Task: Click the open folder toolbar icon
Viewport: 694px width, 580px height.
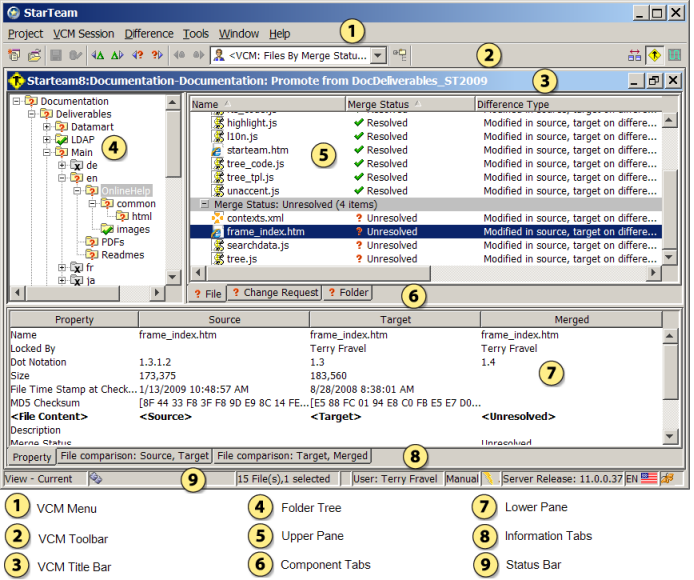Action: (x=34, y=56)
